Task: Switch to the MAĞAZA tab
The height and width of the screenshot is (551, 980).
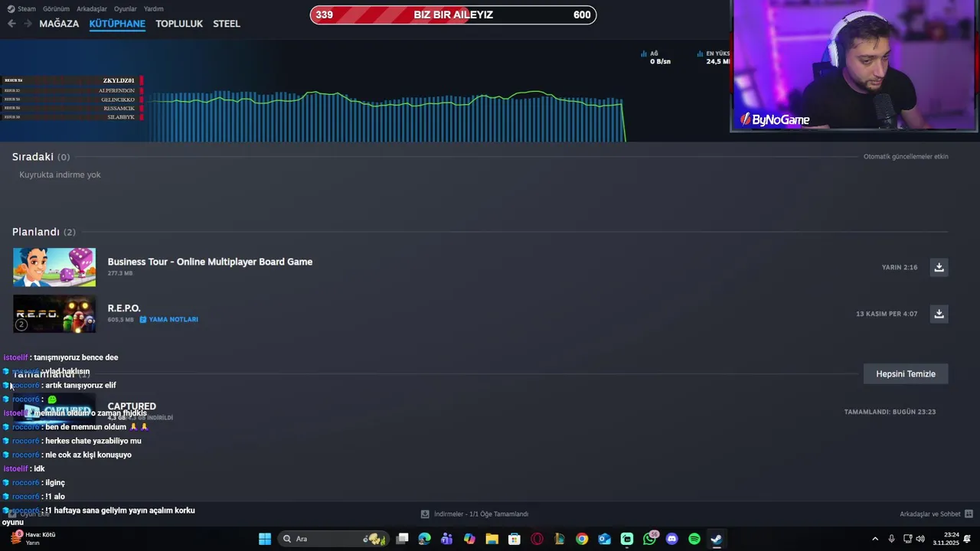Action: pos(59,24)
